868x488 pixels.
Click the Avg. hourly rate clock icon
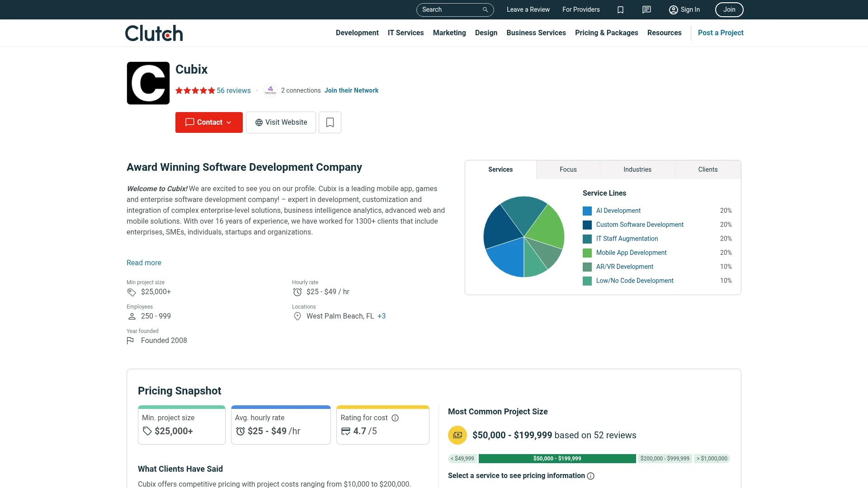(x=241, y=431)
